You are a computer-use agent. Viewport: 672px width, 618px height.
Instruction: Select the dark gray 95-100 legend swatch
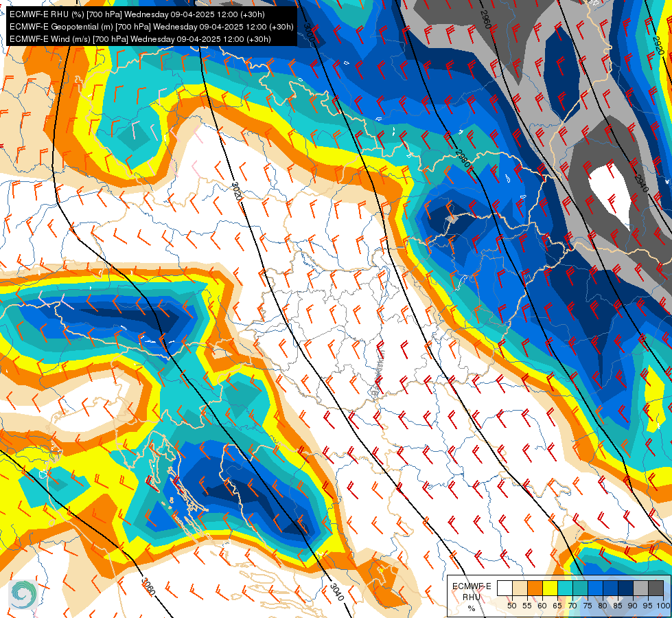tap(656, 588)
